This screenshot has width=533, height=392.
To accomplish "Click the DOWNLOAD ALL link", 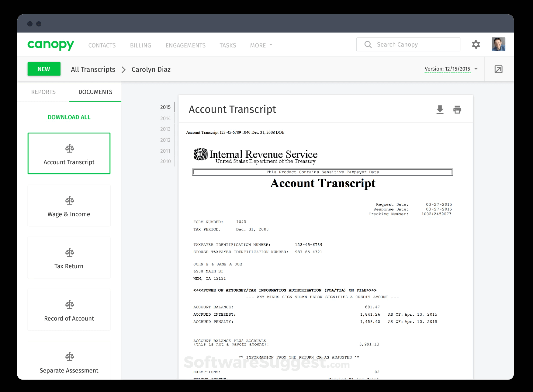I will coord(69,117).
